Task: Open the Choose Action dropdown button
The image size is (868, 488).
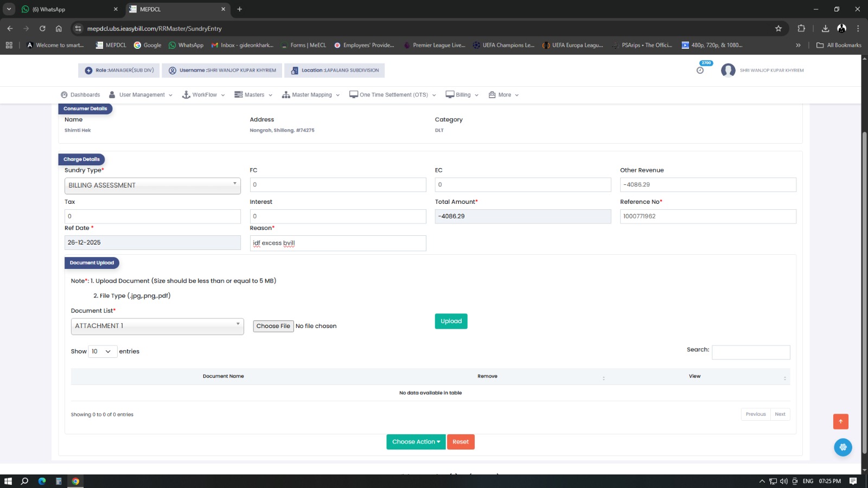Action: click(x=416, y=442)
